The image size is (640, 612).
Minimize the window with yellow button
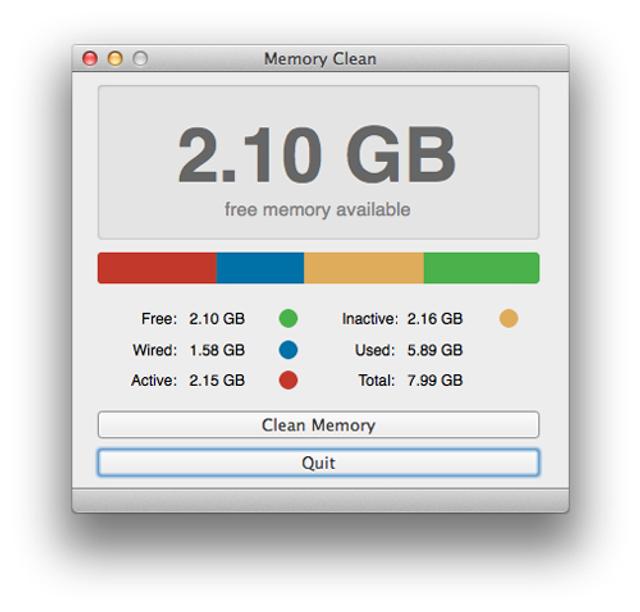click(115, 59)
